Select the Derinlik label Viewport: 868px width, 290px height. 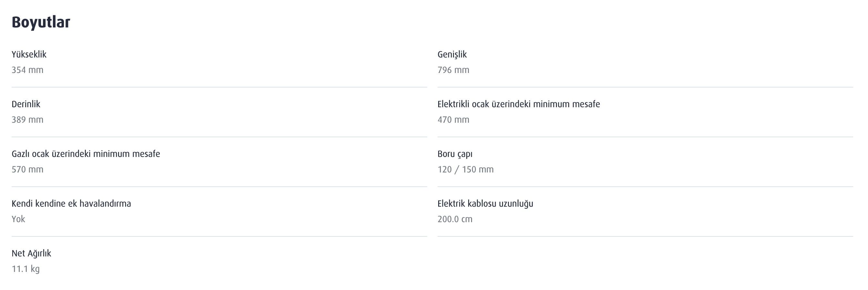click(26, 104)
